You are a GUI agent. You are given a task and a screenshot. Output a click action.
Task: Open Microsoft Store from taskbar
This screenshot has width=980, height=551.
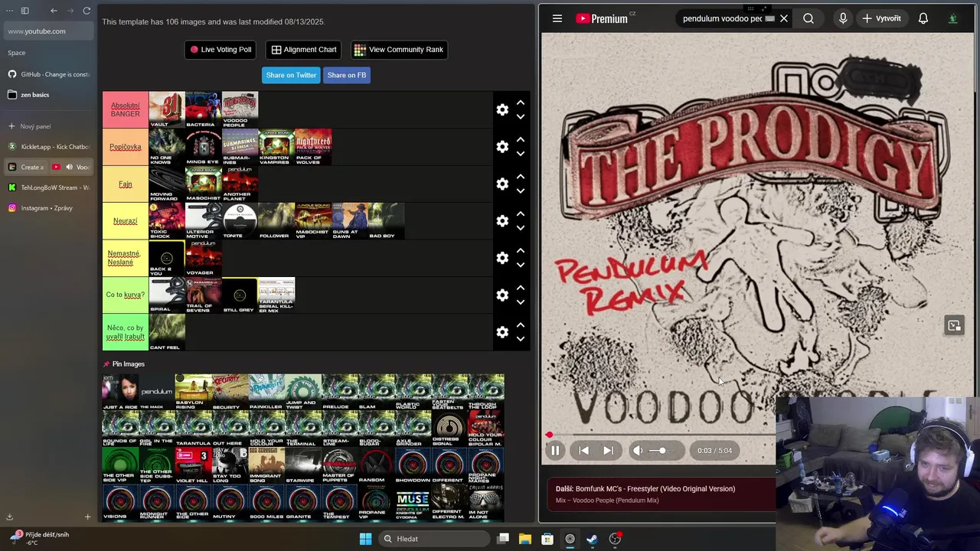point(547,539)
